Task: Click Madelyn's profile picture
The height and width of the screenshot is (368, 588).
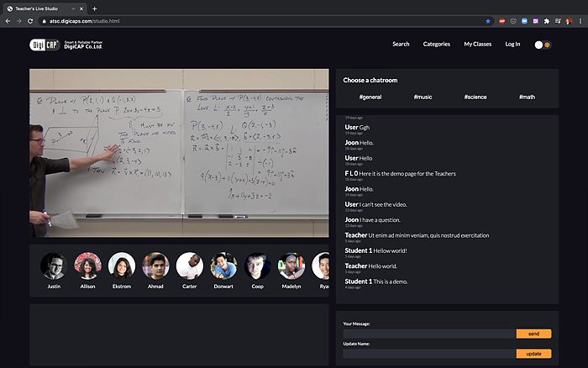Action: pos(291,265)
